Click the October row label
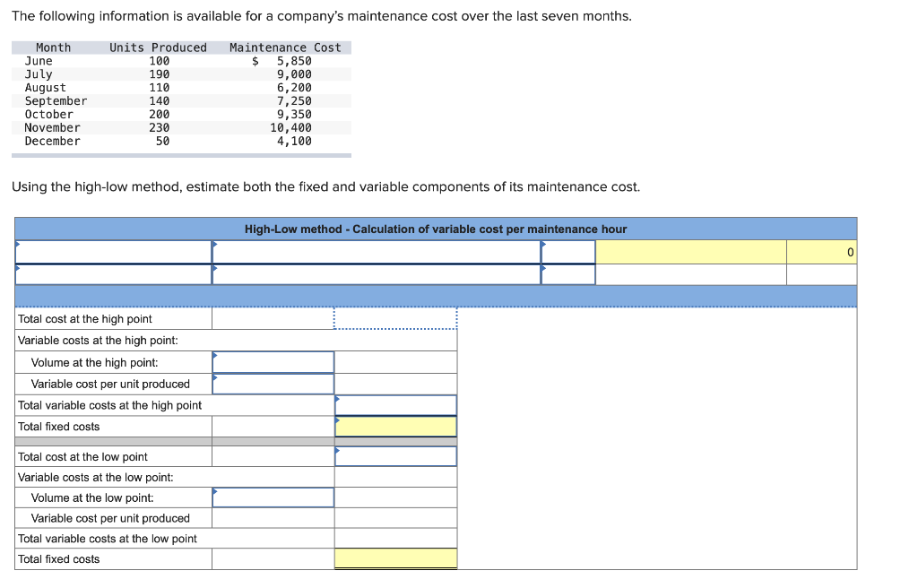 point(49,115)
